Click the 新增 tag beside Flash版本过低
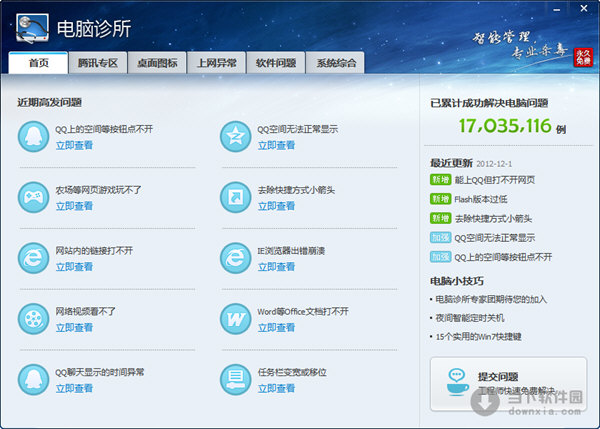 click(x=440, y=199)
